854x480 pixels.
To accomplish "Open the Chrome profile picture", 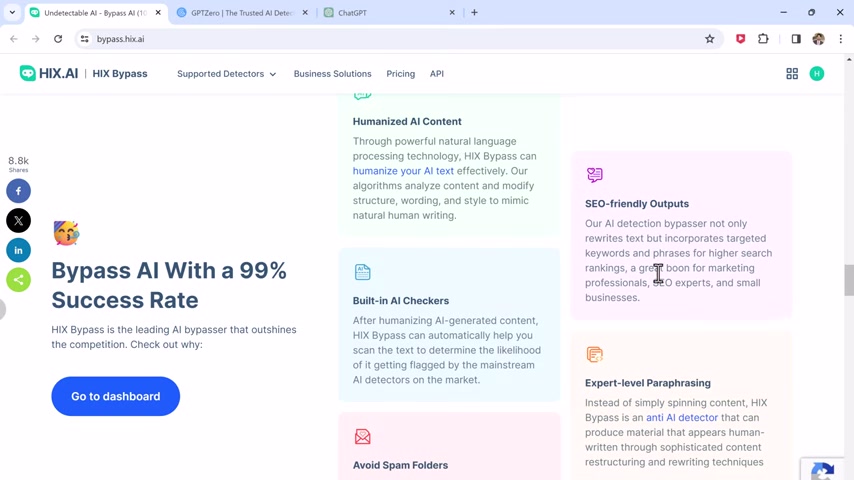I will pyautogui.click(x=818, y=39).
